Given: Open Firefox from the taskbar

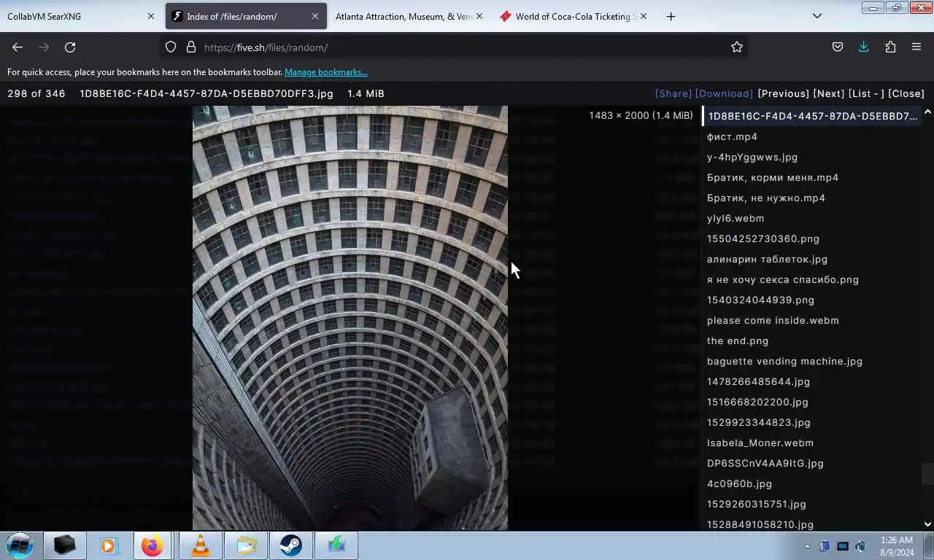Looking at the screenshot, I should pos(153,545).
